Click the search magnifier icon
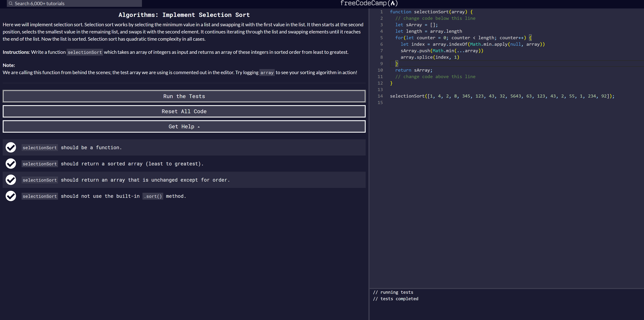 [10, 3]
